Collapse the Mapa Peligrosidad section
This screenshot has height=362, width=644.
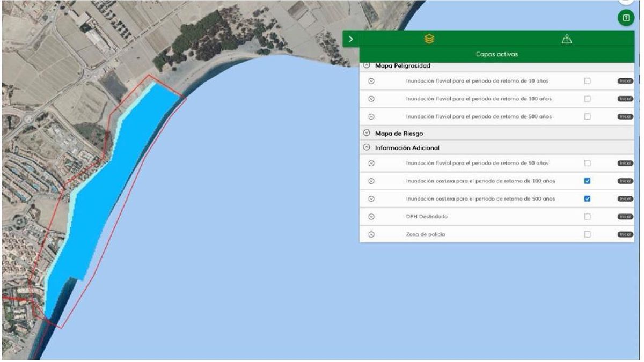tap(367, 65)
